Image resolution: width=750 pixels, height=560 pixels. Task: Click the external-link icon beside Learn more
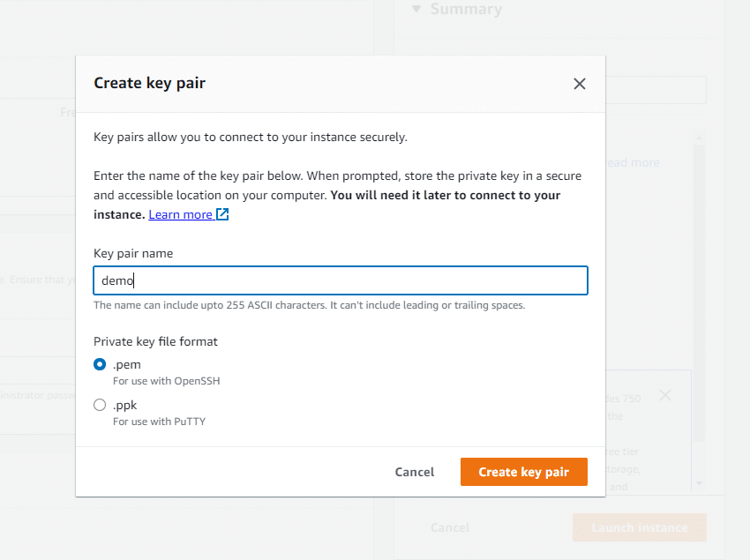point(222,214)
